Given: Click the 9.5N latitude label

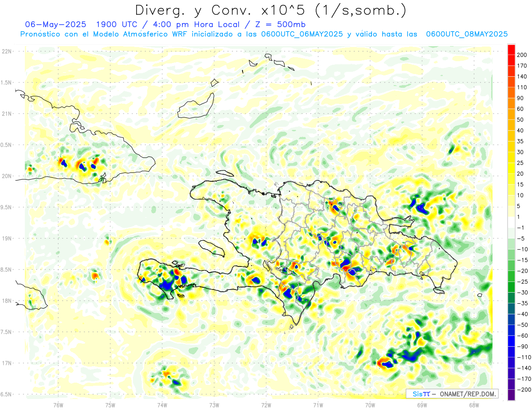Looking at the screenshot, I should 7,207.
